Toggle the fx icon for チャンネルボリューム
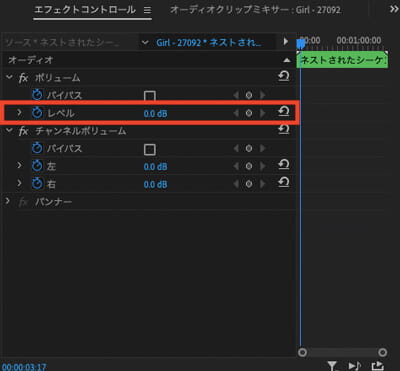This screenshot has width=400, height=371. (23, 131)
